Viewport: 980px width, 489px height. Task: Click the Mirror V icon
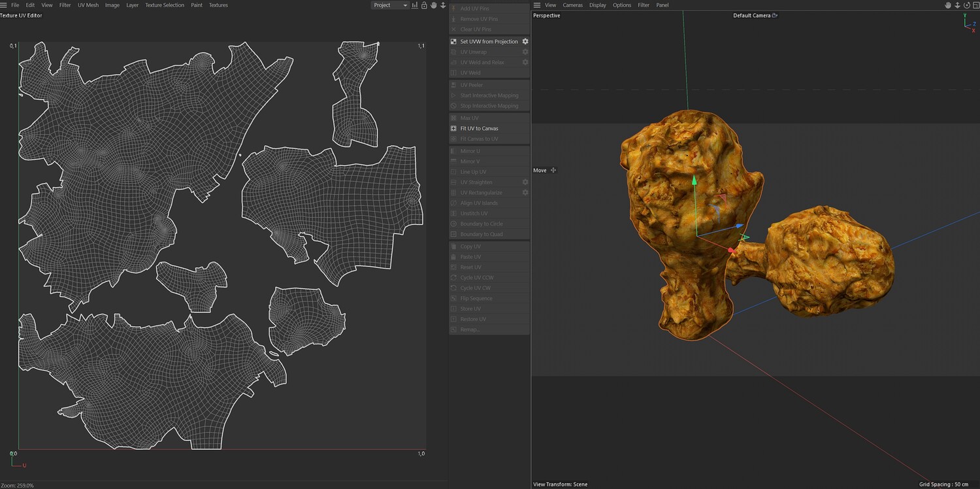click(x=454, y=161)
